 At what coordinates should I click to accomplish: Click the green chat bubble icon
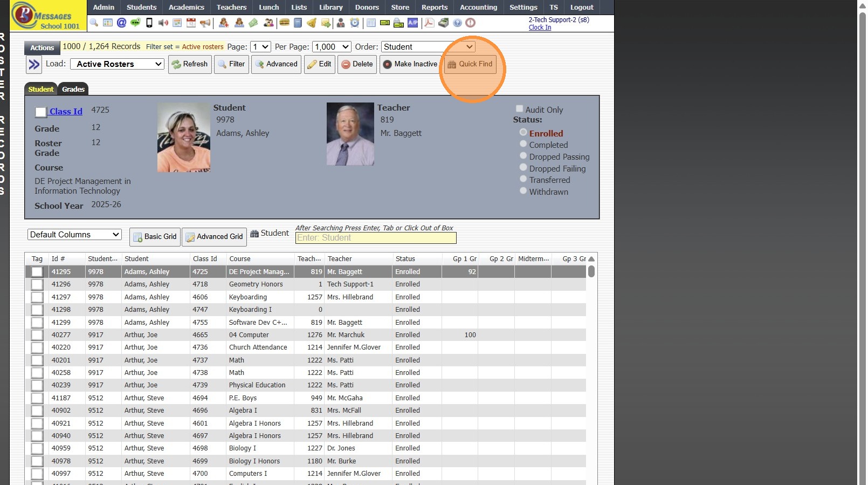click(x=135, y=23)
